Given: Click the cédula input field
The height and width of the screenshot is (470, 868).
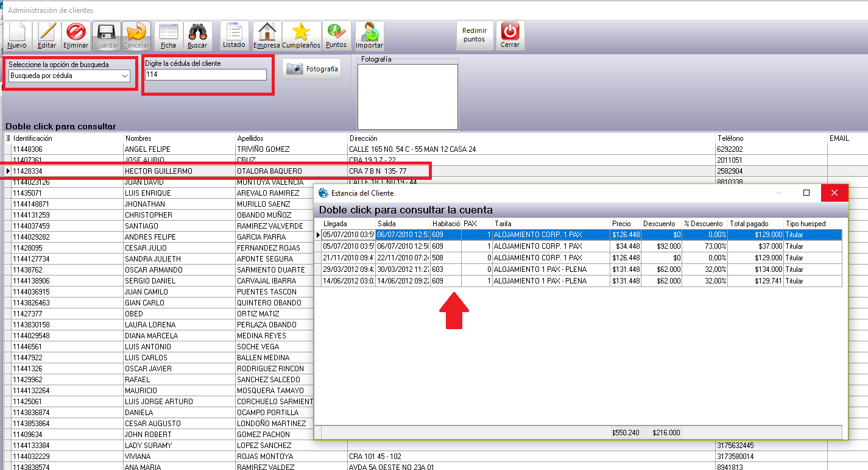Looking at the screenshot, I should click(x=205, y=74).
